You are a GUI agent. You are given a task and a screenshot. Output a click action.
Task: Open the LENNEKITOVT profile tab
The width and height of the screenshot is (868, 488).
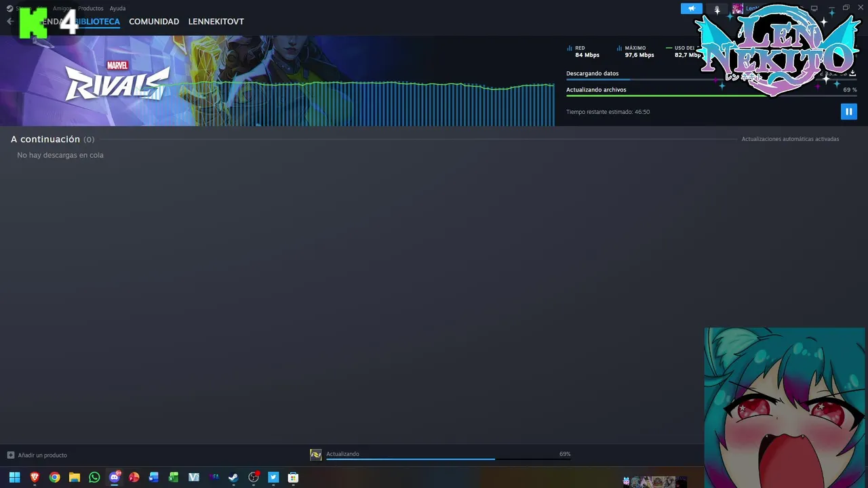coord(216,22)
